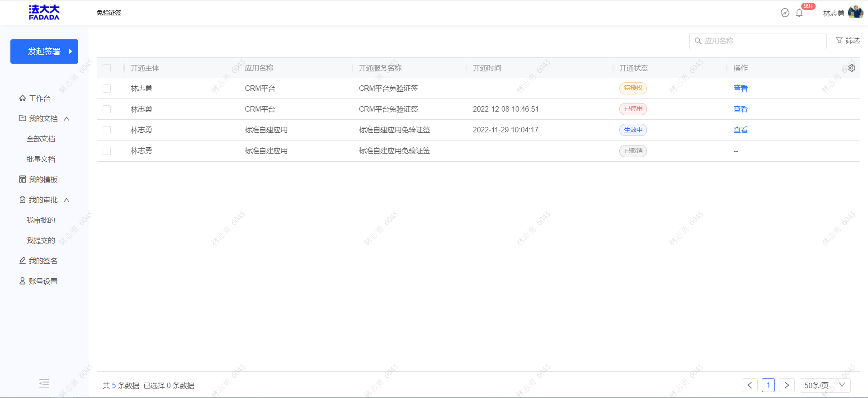Check the row with 生效中 status
This screenshot has height=398, width=868.
coord(107,130)
